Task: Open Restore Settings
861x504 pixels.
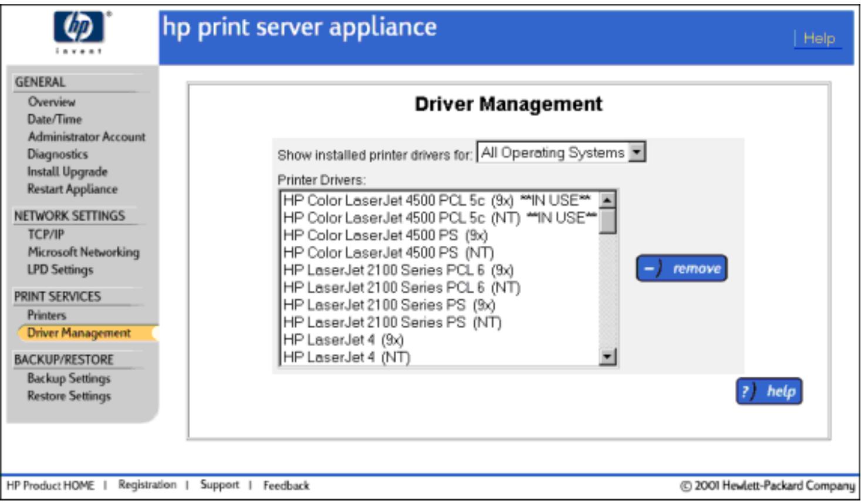Action: 69,396
